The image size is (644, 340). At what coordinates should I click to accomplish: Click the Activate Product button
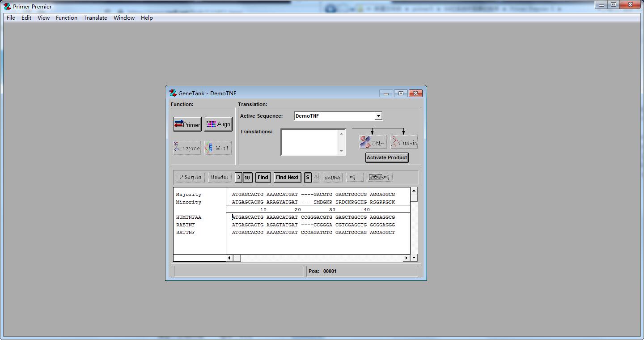(x=387, y=157)
